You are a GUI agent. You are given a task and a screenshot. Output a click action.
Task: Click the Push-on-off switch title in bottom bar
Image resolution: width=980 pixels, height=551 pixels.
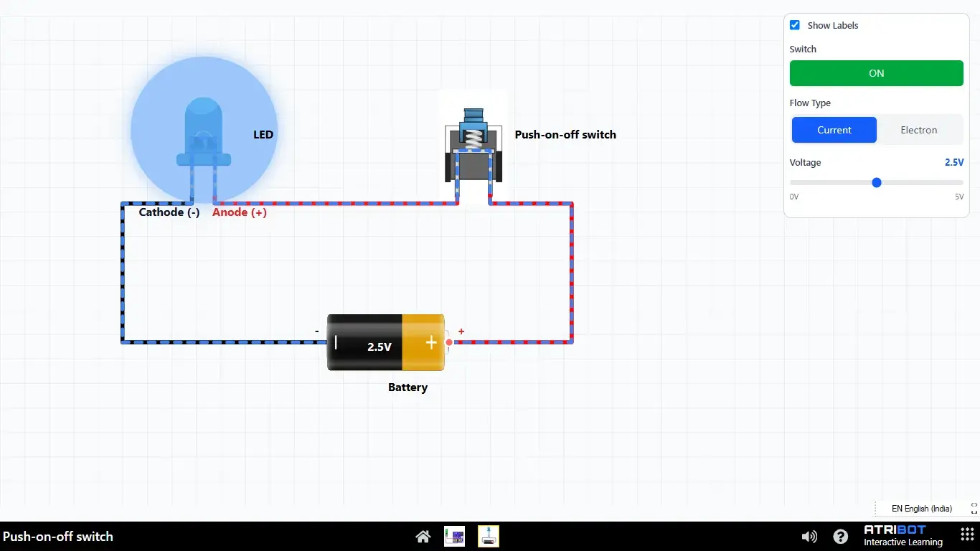coord(58,536)
